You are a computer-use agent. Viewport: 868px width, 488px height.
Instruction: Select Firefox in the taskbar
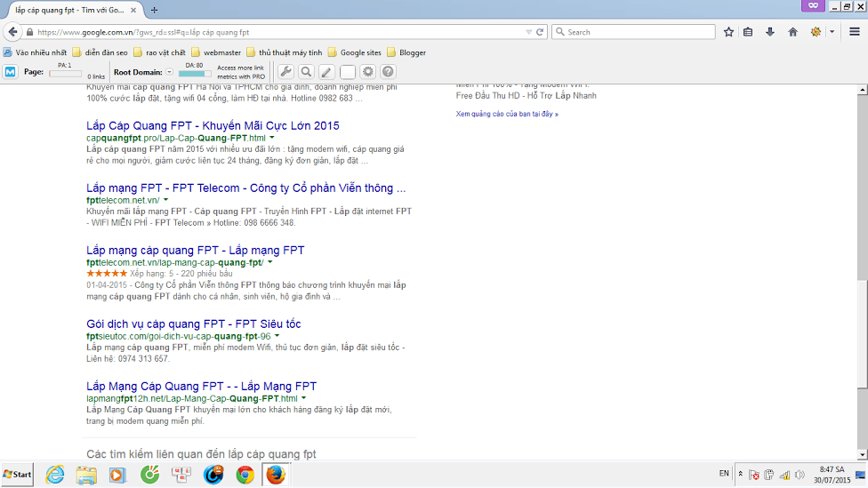click(x=276, y=475)
